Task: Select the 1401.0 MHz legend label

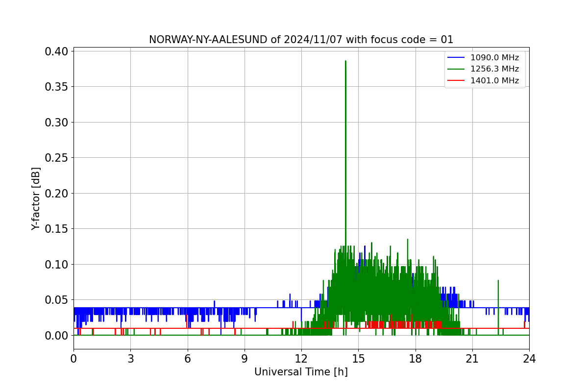Action: pos(494,81)
